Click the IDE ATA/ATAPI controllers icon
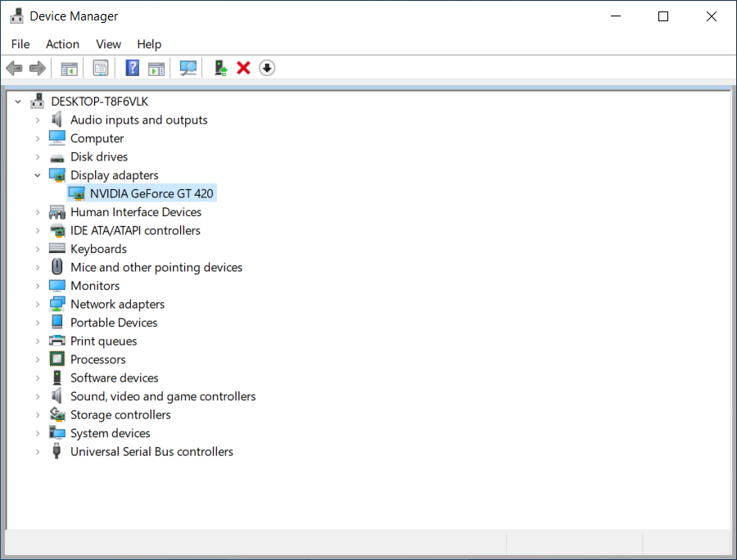The width and height of the screenshot is (737, 560). (57, 231)
